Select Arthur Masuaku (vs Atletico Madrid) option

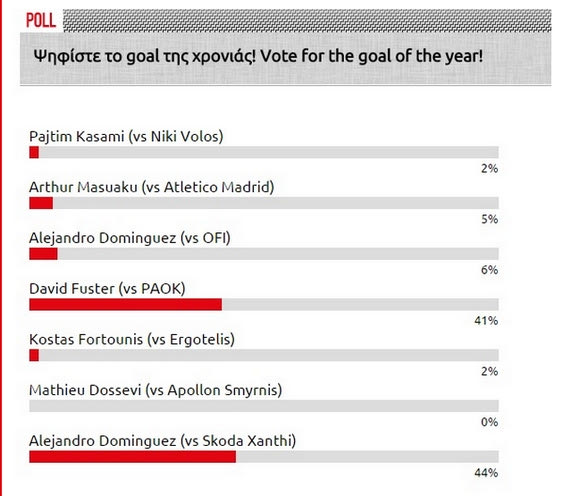pos(152,187)
